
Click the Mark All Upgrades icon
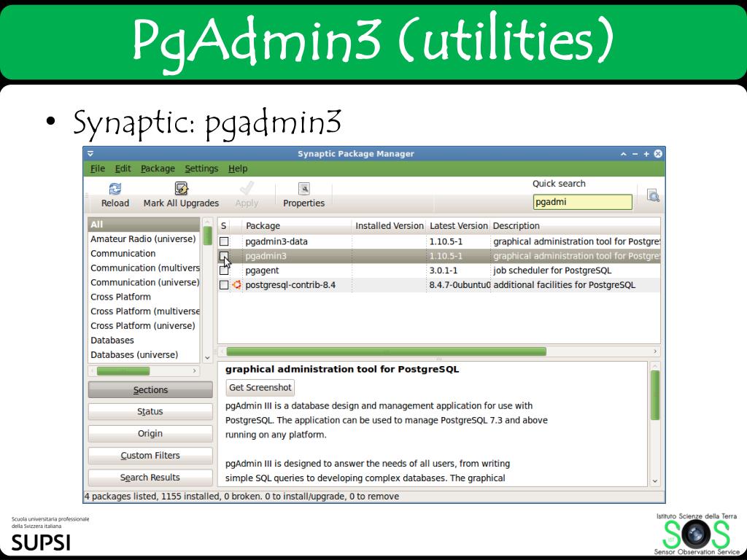[181, 189]
